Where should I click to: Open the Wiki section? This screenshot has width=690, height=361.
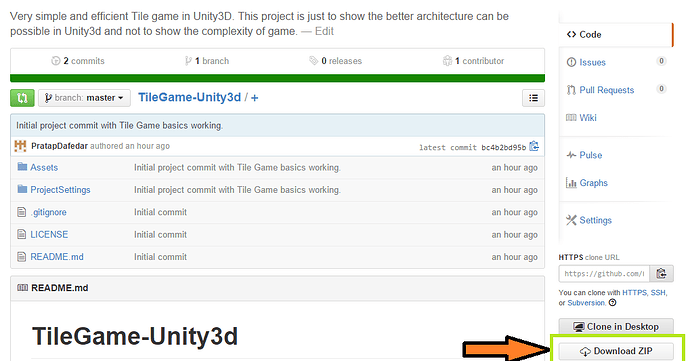pos(588,118)
